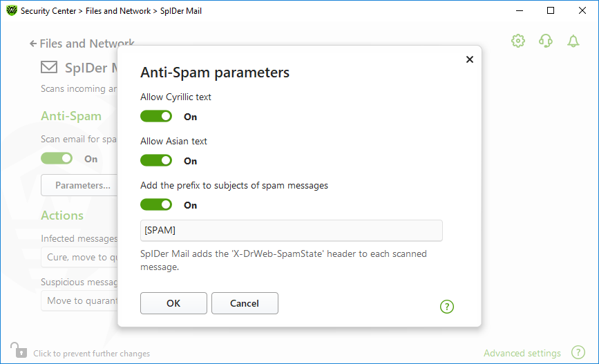Viewport: 599px width, 364px height.
Task: Expand the Suspicious messages action dropdown
Action: tap(79, 300)
